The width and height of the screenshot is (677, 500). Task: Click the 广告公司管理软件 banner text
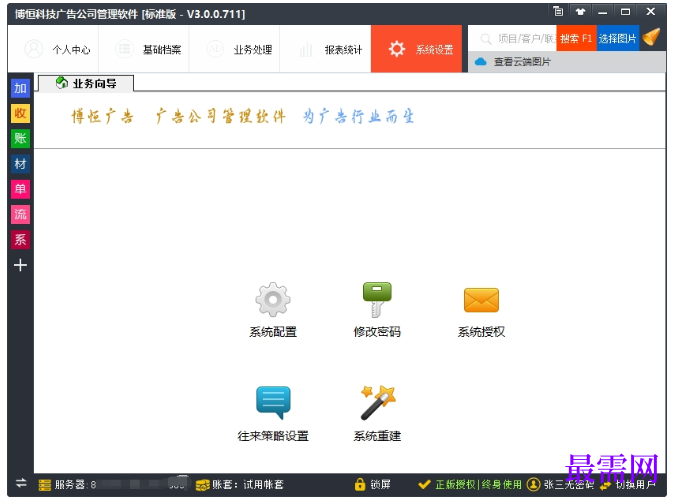(220, 117)
